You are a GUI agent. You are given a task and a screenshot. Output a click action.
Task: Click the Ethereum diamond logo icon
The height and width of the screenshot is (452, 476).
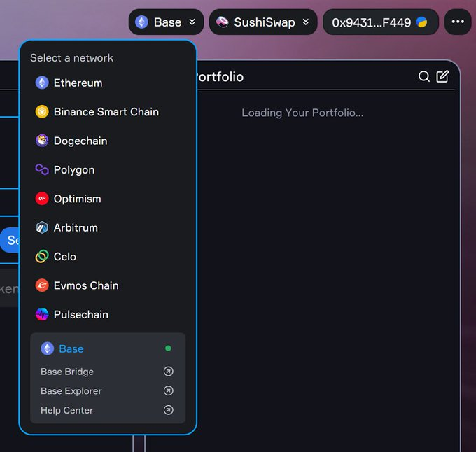pyautogui.click(x=42, y=83)
